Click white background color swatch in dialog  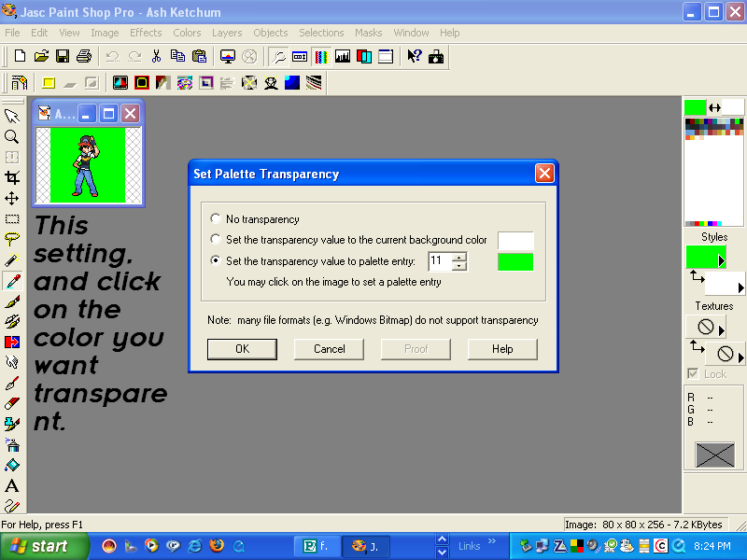tap(515, 241)
